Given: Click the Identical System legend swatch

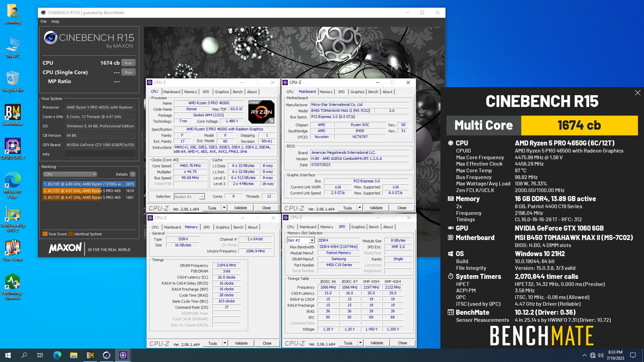Looking at the screenshot, I should click(70, 234).
